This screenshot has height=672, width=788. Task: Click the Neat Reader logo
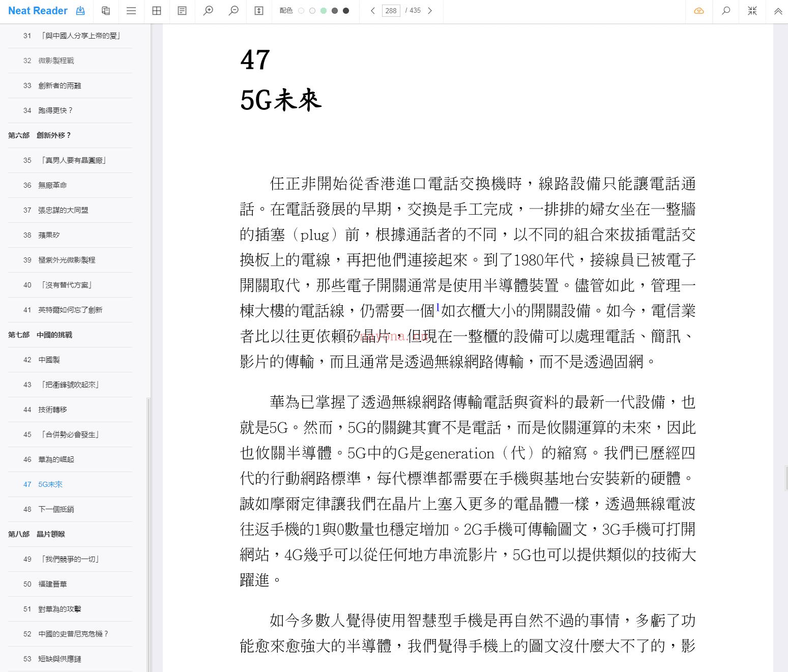point(38,11)
